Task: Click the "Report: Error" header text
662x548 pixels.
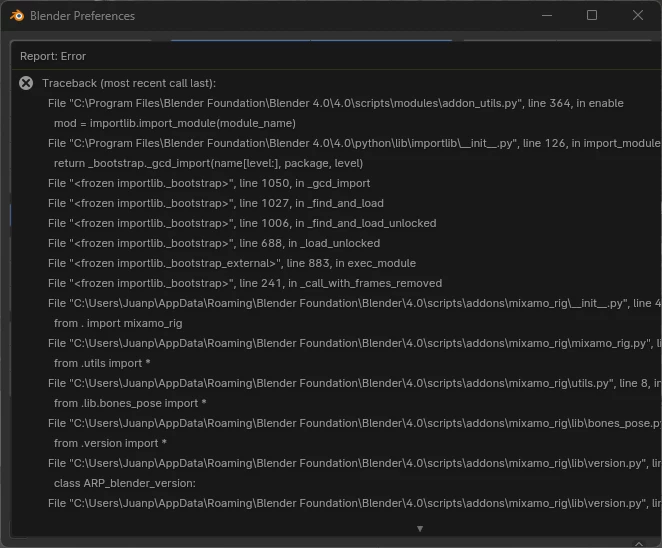Action: click(53, 56)
